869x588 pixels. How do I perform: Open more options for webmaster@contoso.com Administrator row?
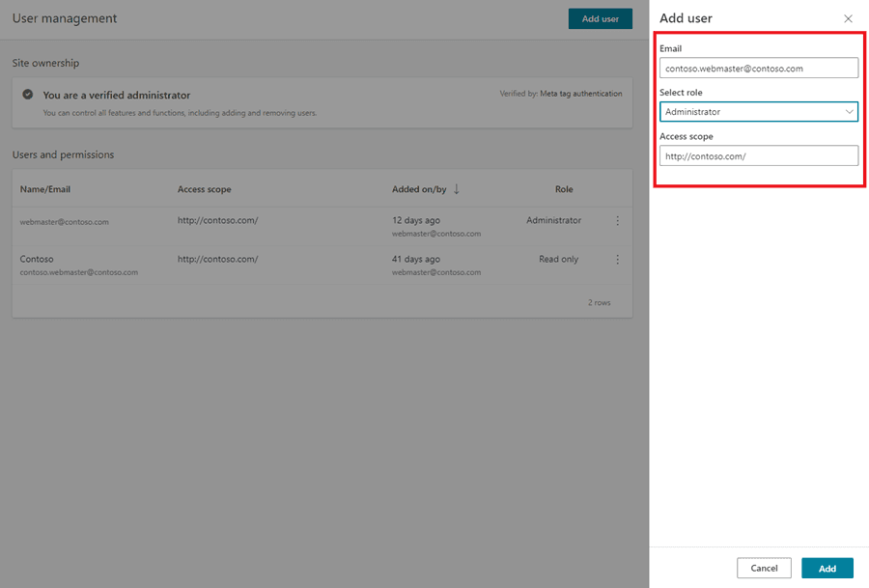[x=617, y=220]
